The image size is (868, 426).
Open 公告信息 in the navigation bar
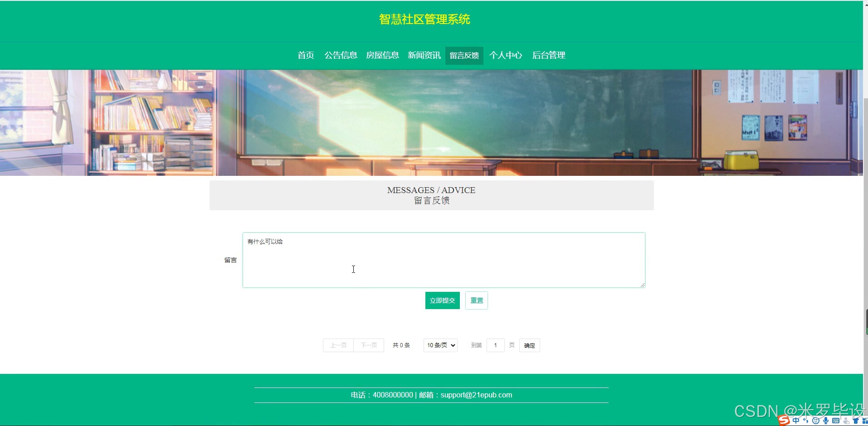pos(341,55)
